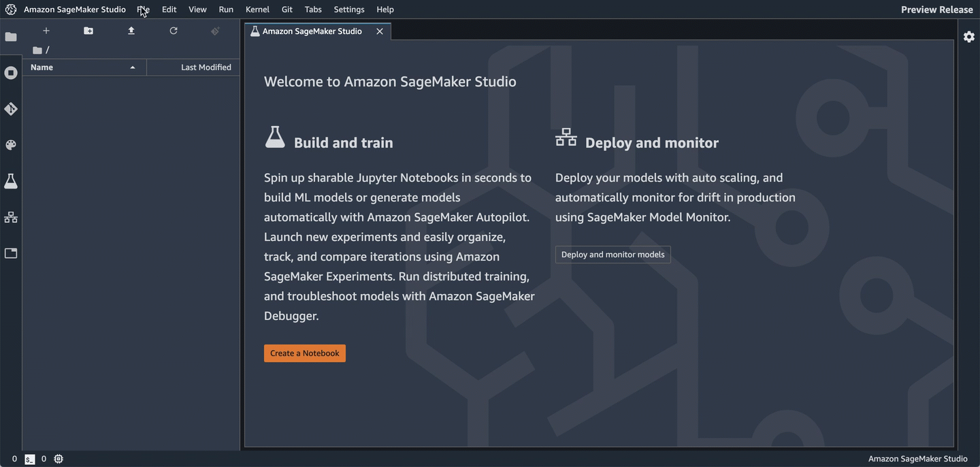980x467 pixels.
Task: Click the kernel icon in status bar
Action: tap(59, 459)
